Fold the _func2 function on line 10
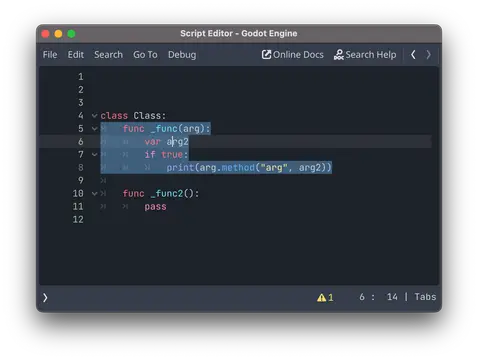478x360 pixels. pos(94,193)
